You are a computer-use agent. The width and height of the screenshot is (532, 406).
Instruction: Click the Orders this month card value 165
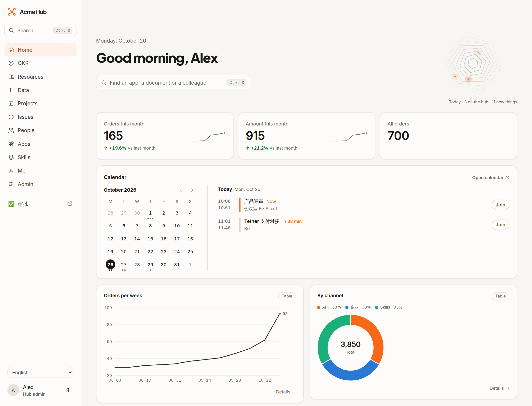click(113, 136)
